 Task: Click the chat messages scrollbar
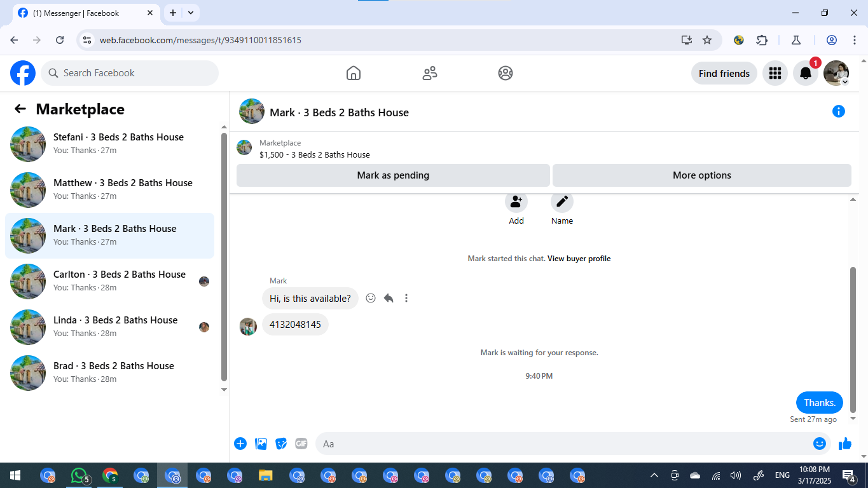pos(853,340)
